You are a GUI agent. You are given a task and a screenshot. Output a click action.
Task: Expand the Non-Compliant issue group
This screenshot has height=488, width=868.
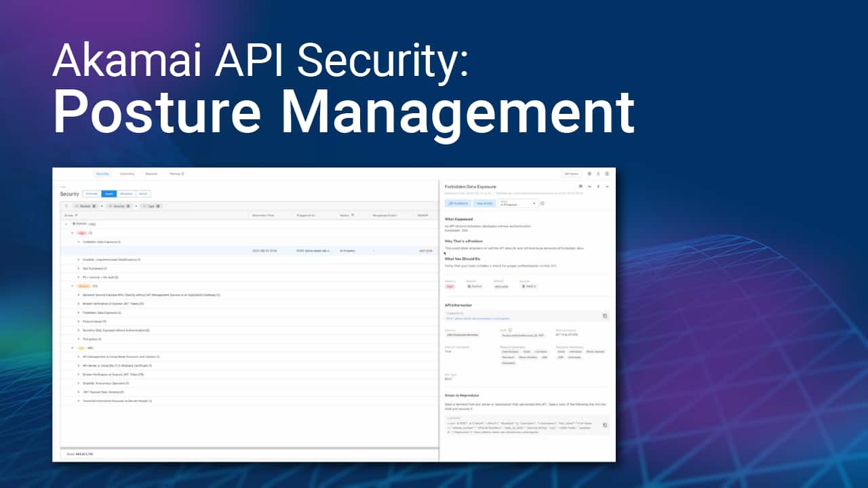click(78, 268)
